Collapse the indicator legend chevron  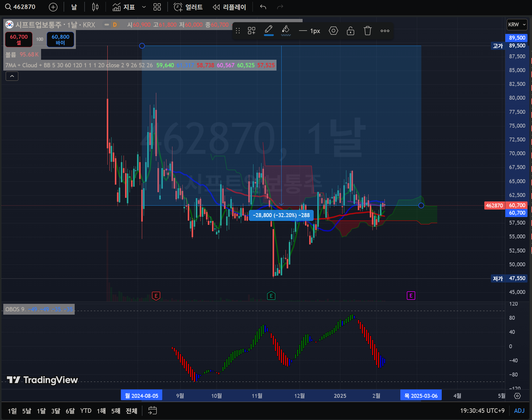(x=12, y=76)
